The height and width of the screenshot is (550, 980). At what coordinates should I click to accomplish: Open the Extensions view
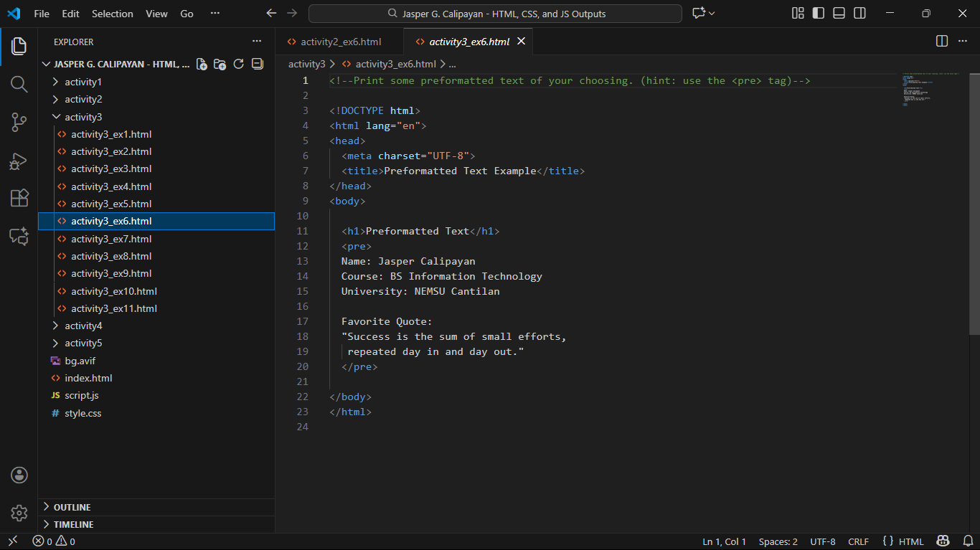(19, 199)
